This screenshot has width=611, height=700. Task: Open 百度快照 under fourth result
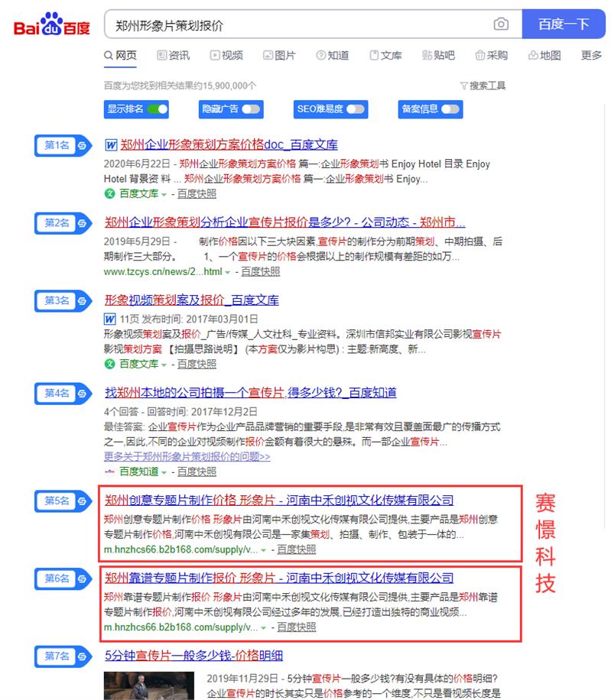coord(197,472)
